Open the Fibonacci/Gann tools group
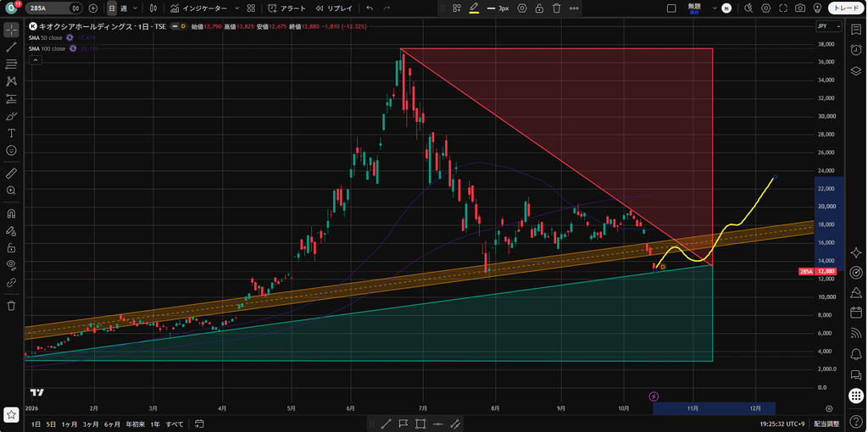The width and height of the screenshot is (868, 432). coord(11,64)
